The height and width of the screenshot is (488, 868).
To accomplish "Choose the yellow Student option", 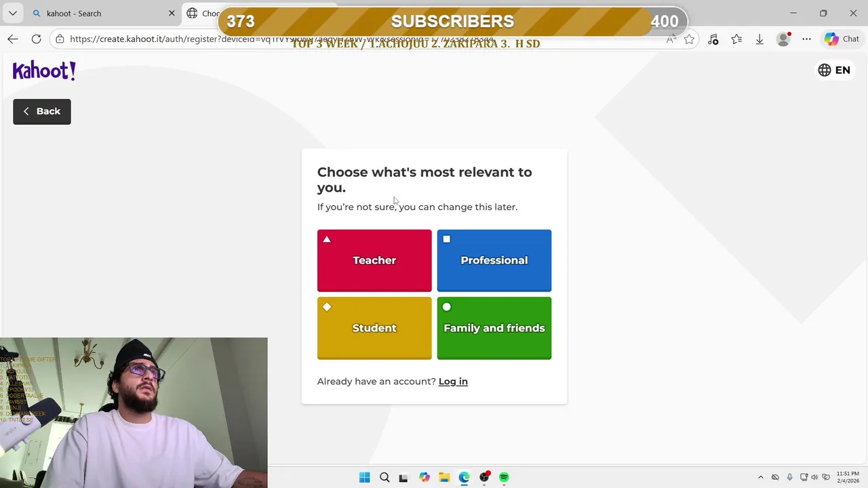I will pos(374,328).
